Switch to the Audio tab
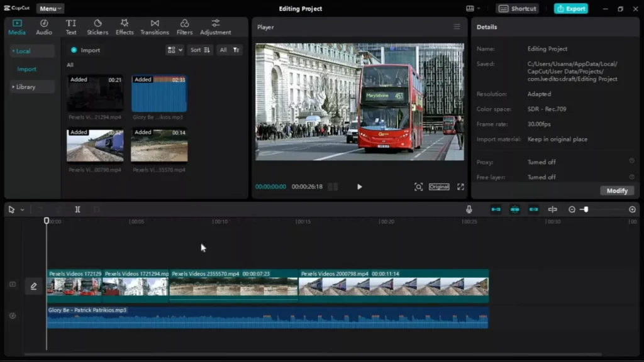 (44, 27)
